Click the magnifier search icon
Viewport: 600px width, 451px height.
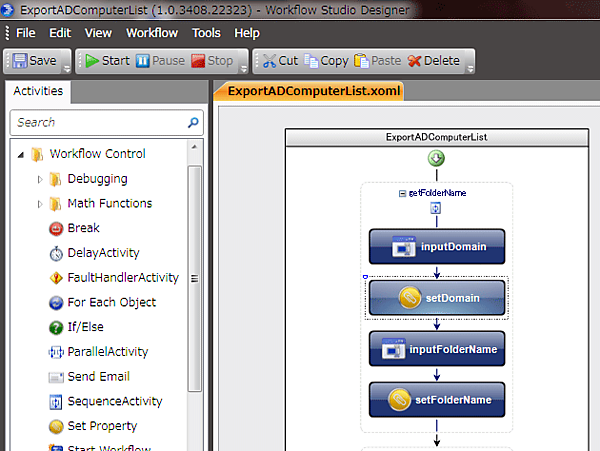click(x=193, y=122)
